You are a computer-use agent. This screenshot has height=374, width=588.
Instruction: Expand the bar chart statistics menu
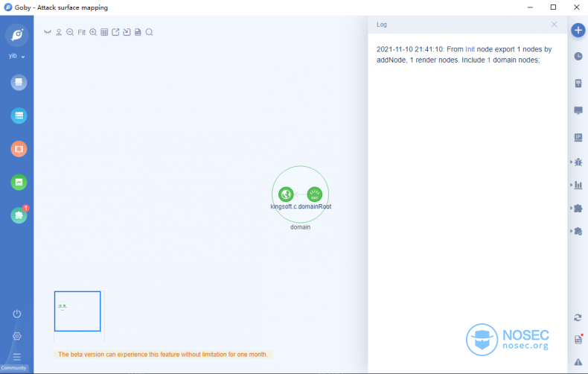[577, 185]
